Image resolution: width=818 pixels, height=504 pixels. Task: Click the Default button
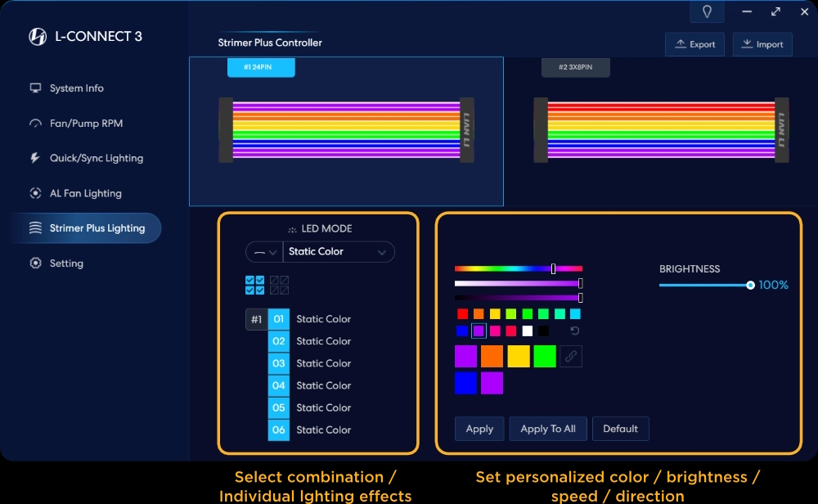tap(620, 429)
